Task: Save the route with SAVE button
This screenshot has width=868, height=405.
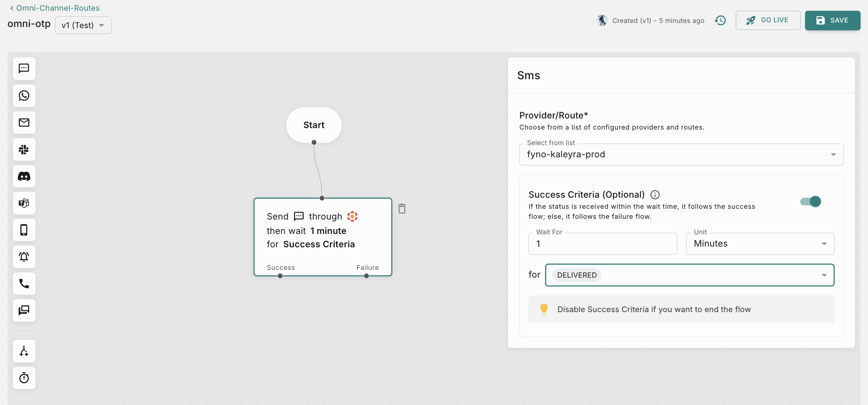Action: (832, 20)
